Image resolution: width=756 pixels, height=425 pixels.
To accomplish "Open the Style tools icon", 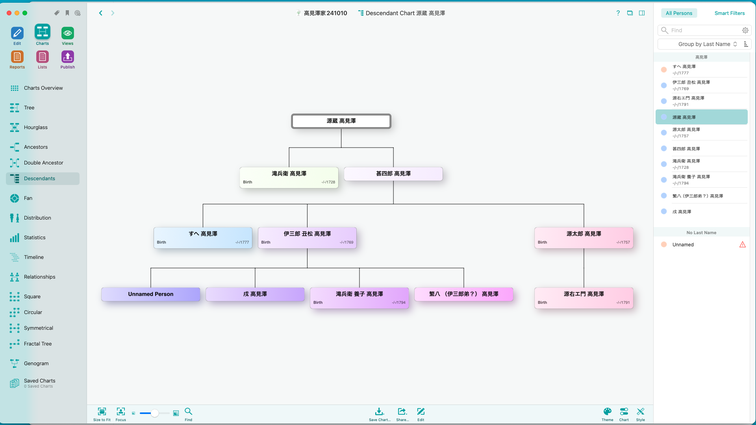I will (640, 411).
